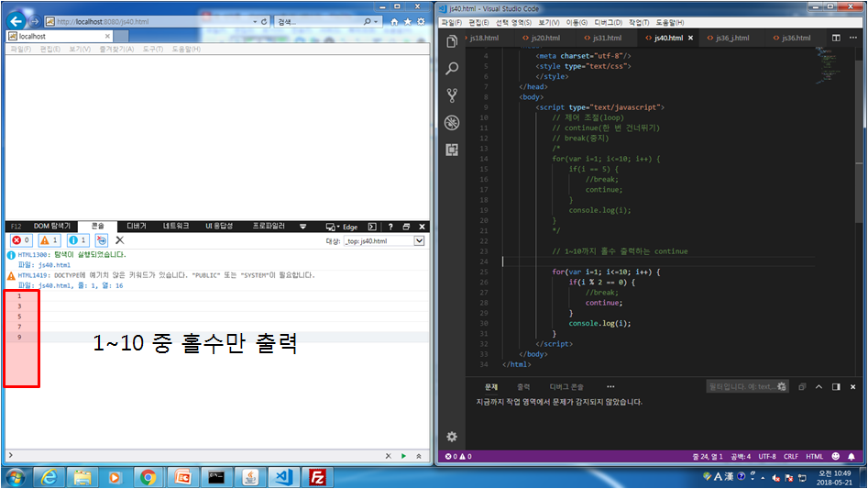Open the search provider dropdown arrow in IE
Viewport: 868px width, 489px height.
pos(376,22)
